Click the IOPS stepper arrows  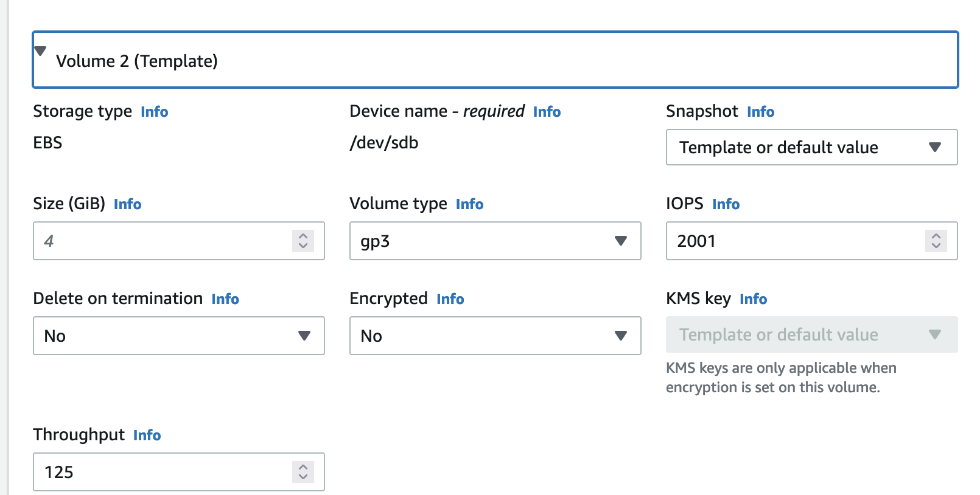[x=936, y=241]
